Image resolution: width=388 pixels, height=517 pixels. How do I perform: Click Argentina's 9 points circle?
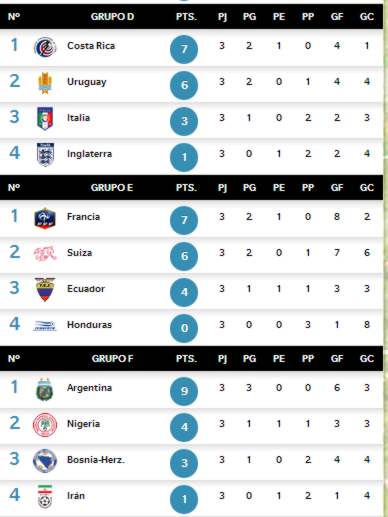184,391
